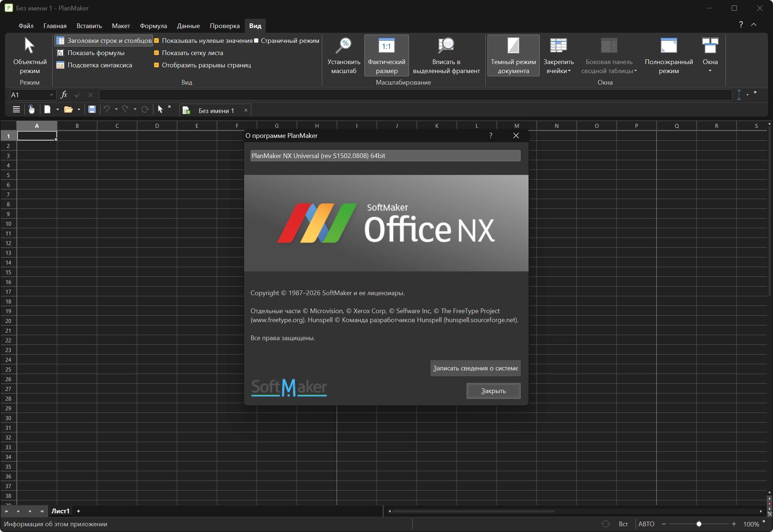Go to the Формула tab
The width and height of the screenshot is (773, 532).
pos(153,26)
